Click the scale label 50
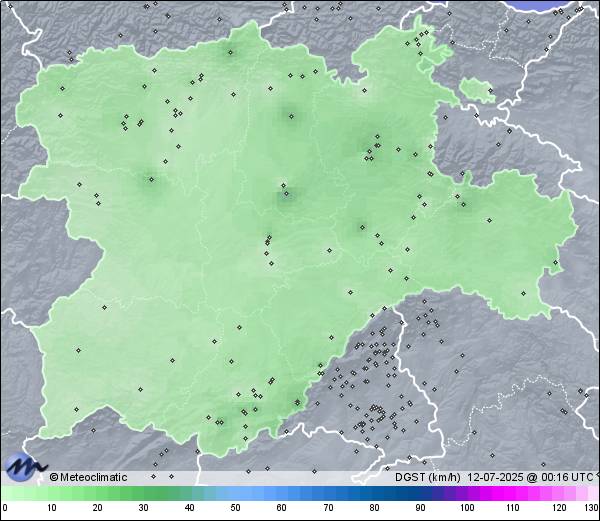Screen dimensions: 600x521 [x=235, y=508]
